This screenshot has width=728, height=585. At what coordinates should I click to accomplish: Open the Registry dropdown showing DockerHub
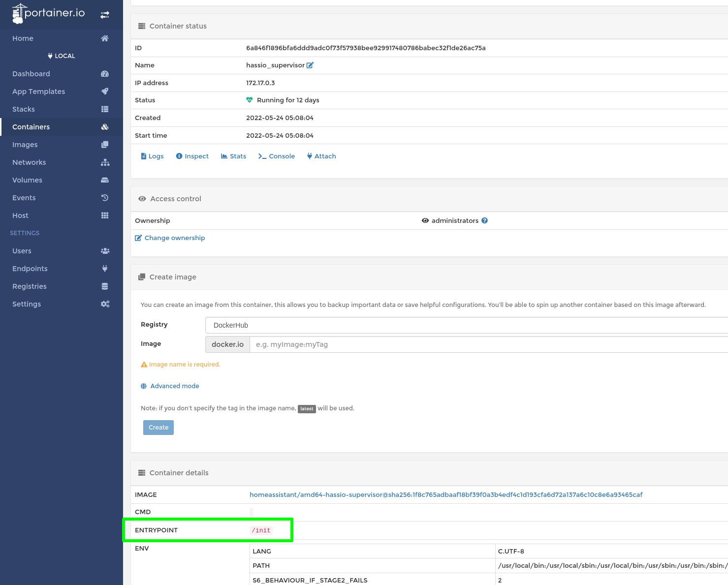466,325
